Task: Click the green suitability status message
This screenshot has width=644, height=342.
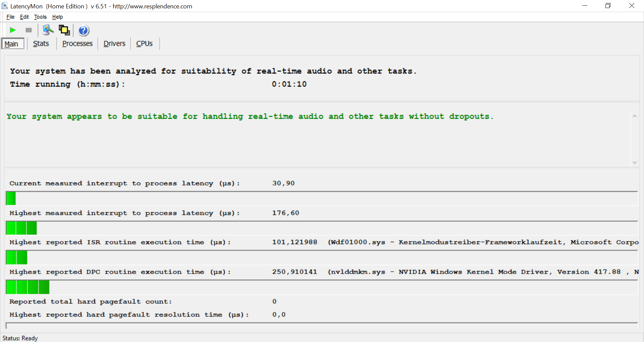Action: point(250,117)
